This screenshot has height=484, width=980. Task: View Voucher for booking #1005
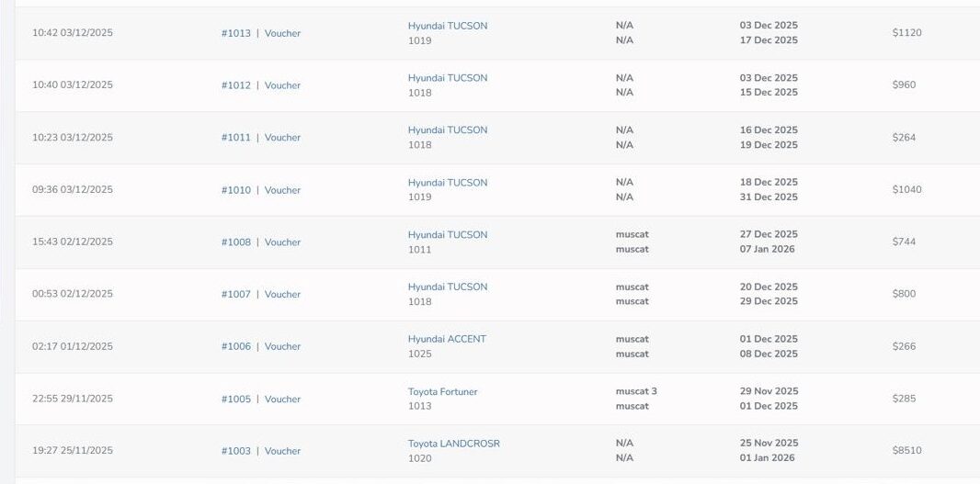(282, 400)
